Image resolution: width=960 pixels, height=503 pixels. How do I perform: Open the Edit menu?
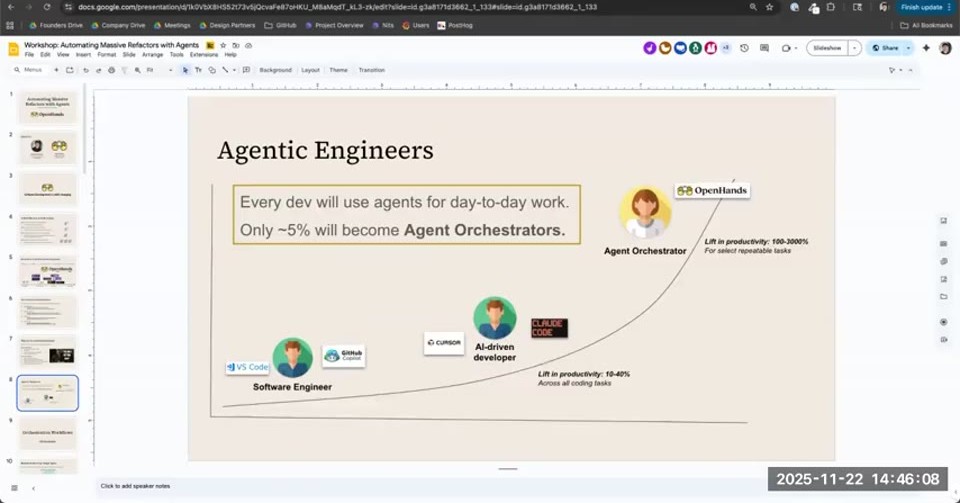click(45, 54)
